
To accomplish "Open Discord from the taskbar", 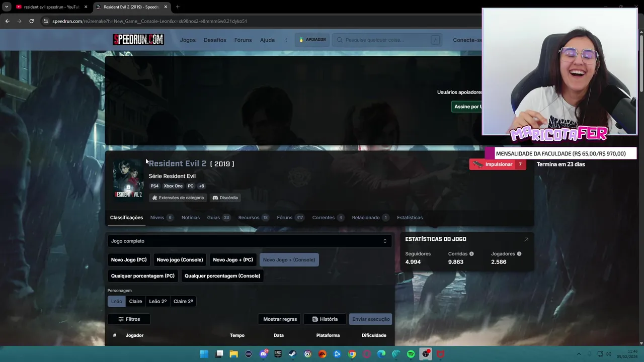I will [x=263, y=354].
